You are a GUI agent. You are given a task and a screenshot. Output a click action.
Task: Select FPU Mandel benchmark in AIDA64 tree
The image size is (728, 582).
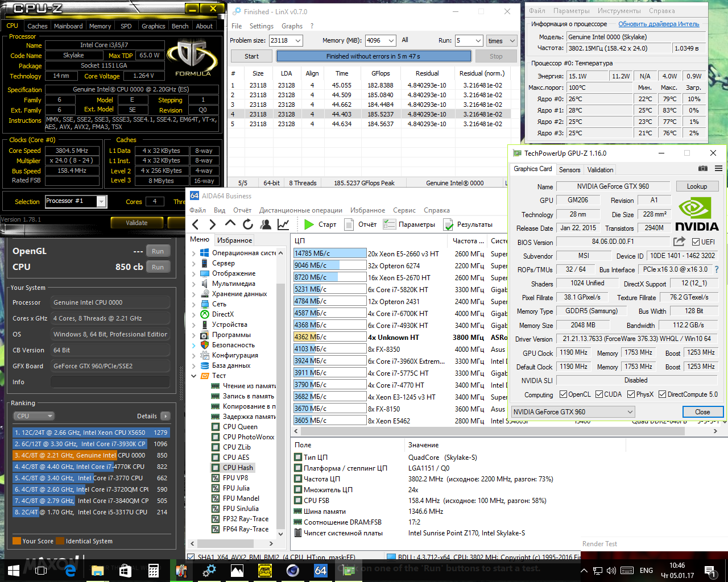coord(241,498)
